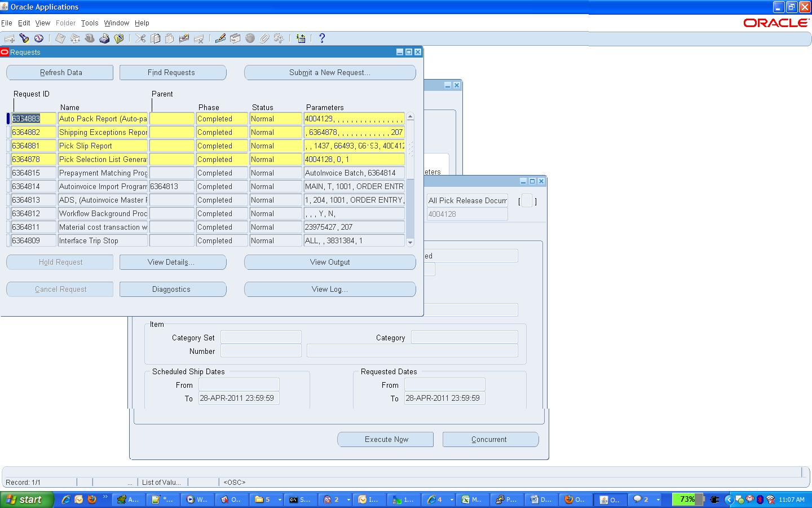
Task: Click the Category Set input field
Action: [x=261, y=337]
